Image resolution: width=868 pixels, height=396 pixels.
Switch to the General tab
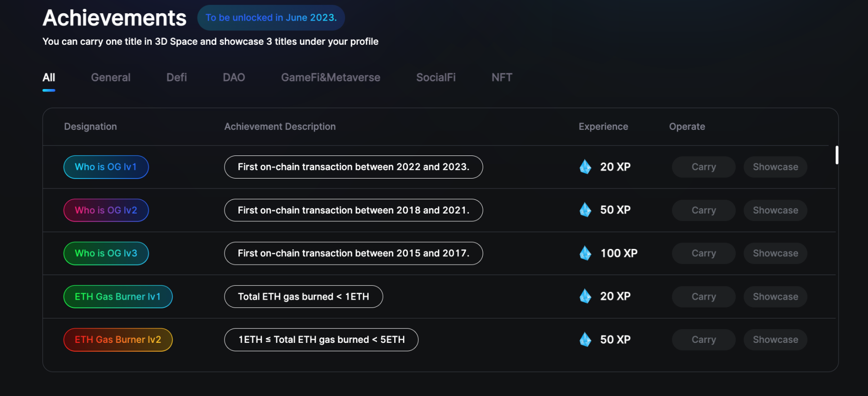pyautogui.click(x=111, y=78)
